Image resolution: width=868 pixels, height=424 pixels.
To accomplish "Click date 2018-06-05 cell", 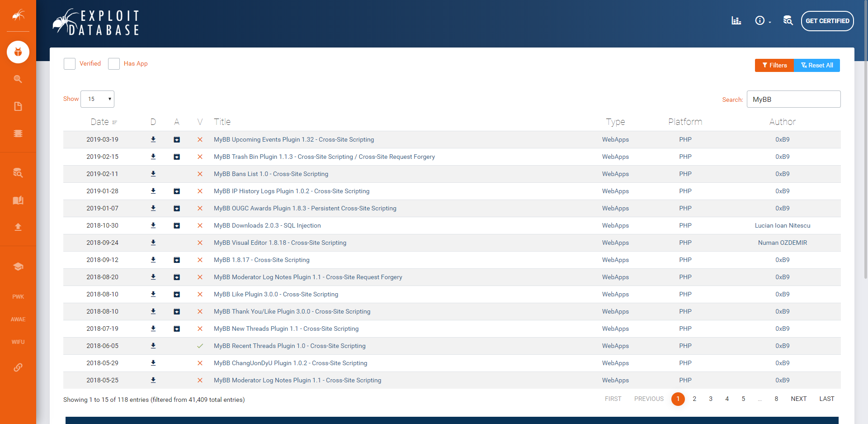I will [103, 346].
